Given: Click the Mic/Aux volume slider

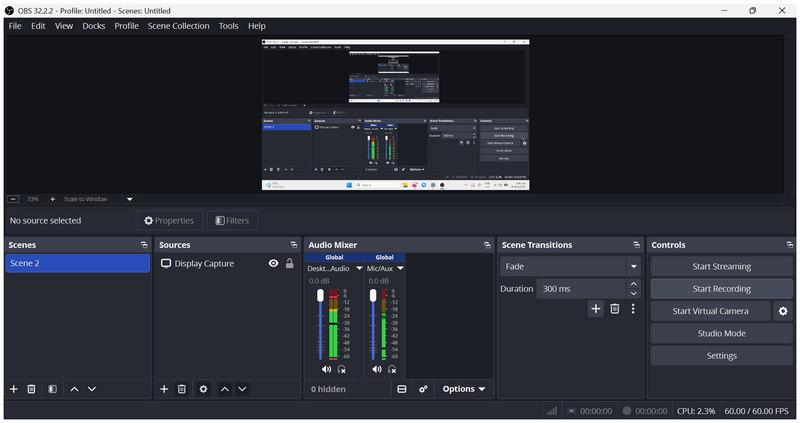Looking at the screenshot, I should [x=373, y=325].
